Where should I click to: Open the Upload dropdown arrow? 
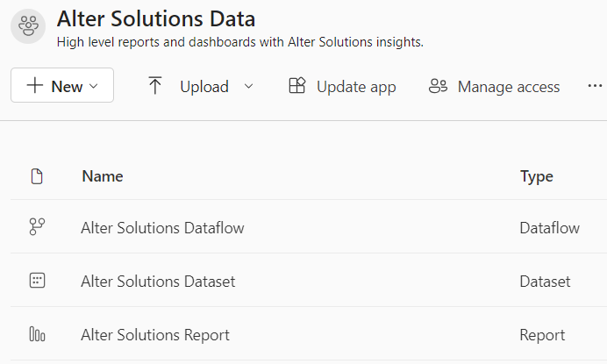(248, 86)
